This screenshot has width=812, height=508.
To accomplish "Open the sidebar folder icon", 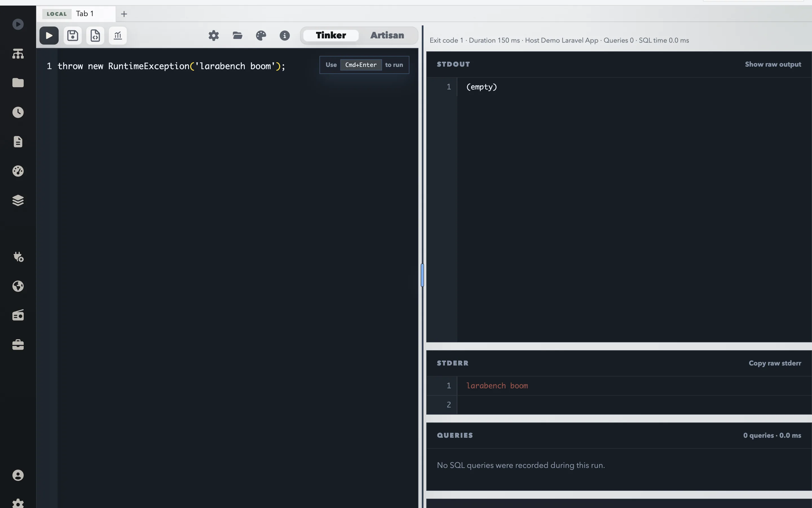I will [x=18, y=83].
